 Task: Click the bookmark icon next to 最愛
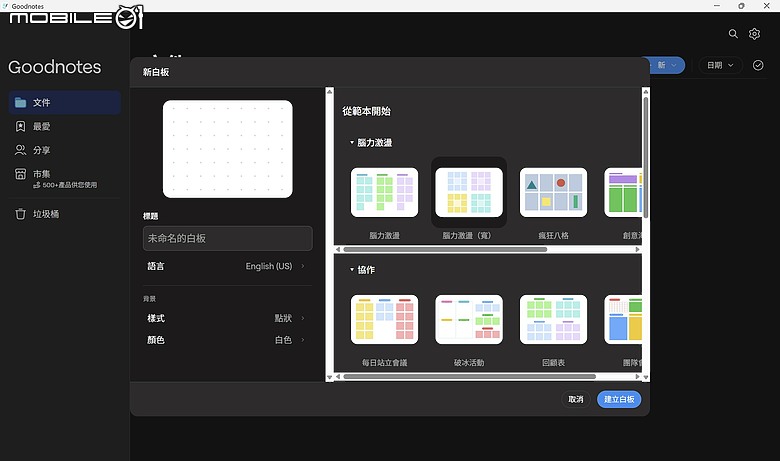pyautogui.click(x=20, y=126)
